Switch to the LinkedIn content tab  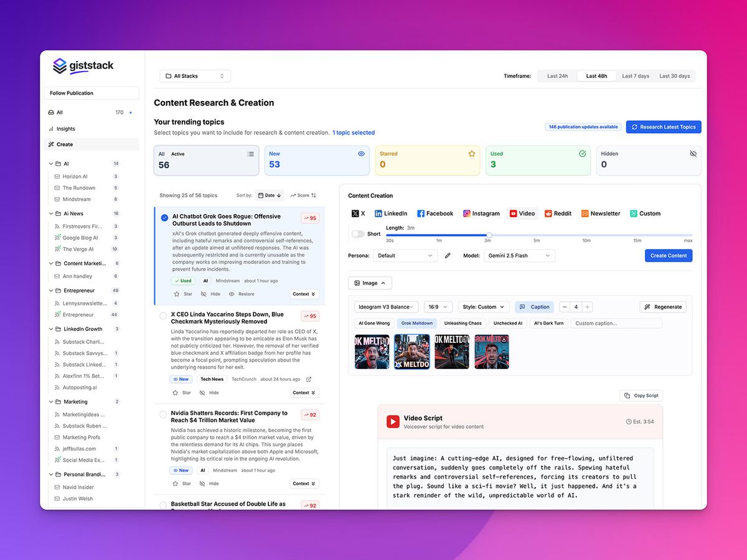pos(391,213)
